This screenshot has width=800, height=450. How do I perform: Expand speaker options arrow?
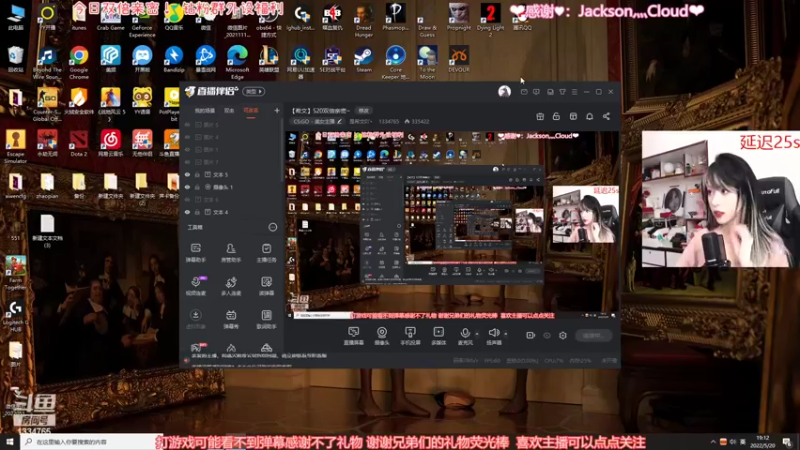click(x=506, y=334)
